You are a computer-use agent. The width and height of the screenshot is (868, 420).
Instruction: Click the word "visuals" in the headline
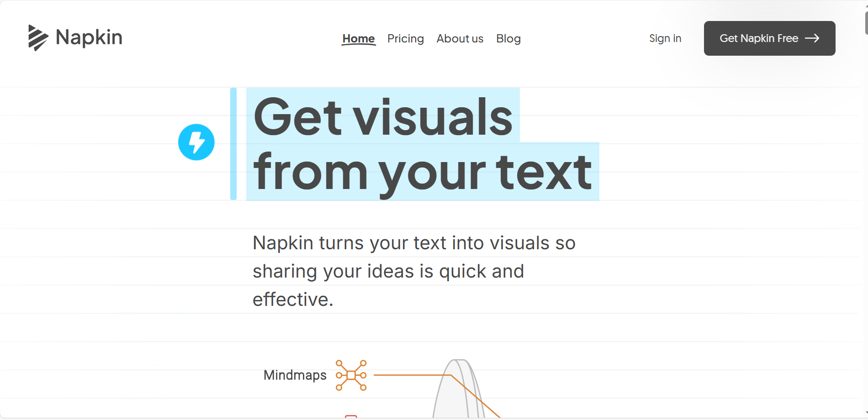[x=433, y=117]
